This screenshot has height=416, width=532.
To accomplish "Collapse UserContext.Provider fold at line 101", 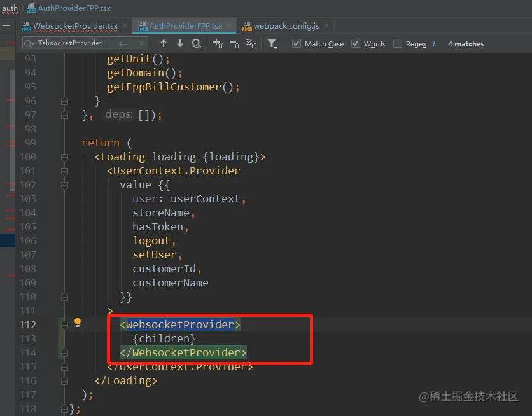I will point(64,171).
